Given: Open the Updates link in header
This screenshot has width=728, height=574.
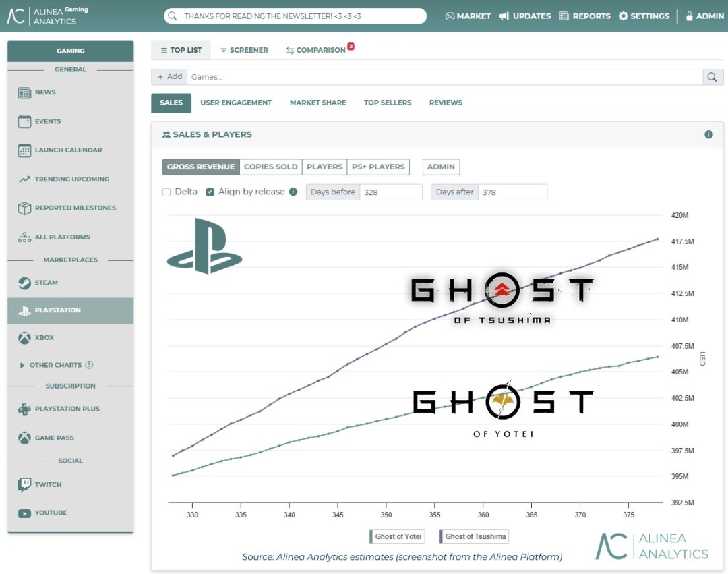Looking at the screenshot, I should click(525, 16).
